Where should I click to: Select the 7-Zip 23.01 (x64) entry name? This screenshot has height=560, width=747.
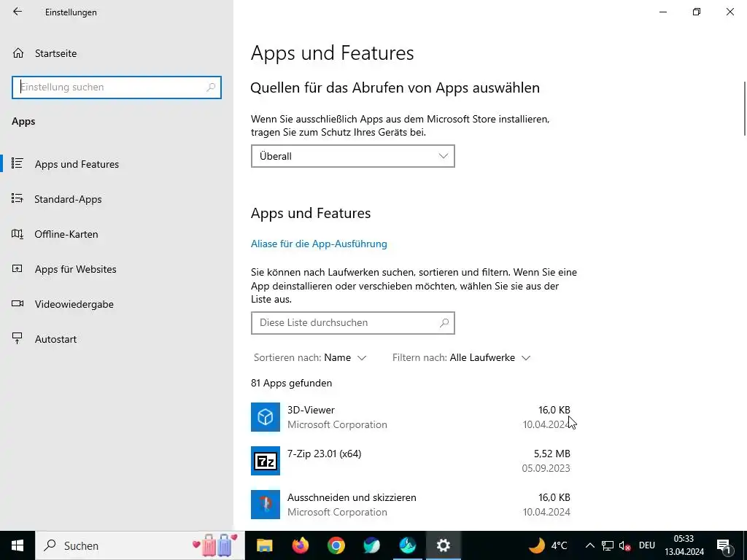pyautogui.click(x=324, y=454)
